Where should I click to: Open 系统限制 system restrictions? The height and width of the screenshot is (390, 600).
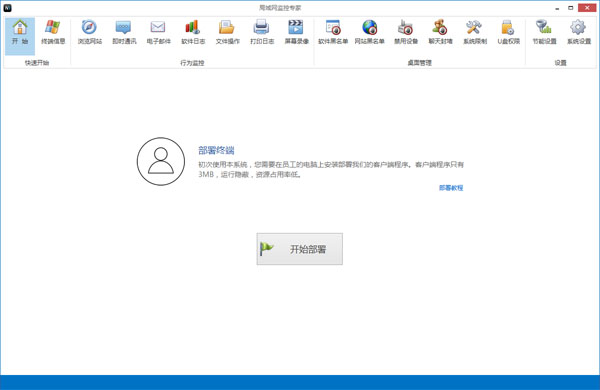tap(474, 32)
